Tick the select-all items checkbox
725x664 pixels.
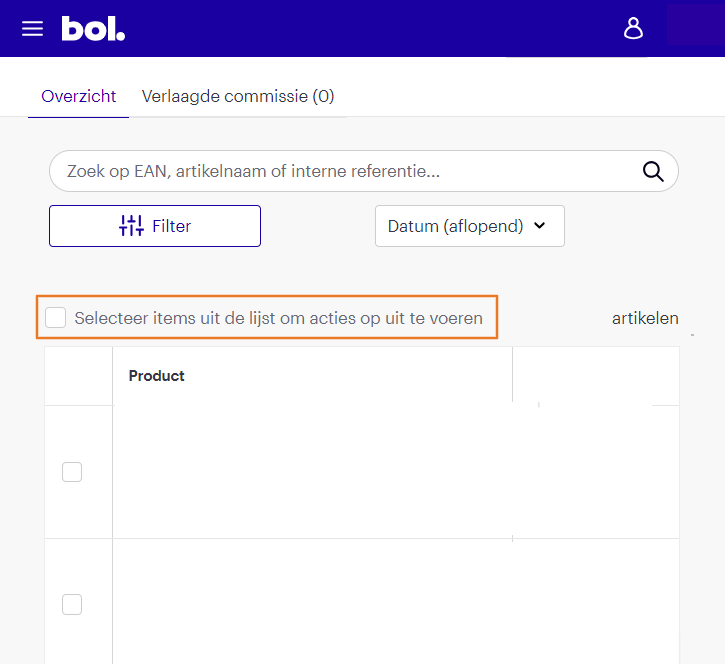pos(56,318)
